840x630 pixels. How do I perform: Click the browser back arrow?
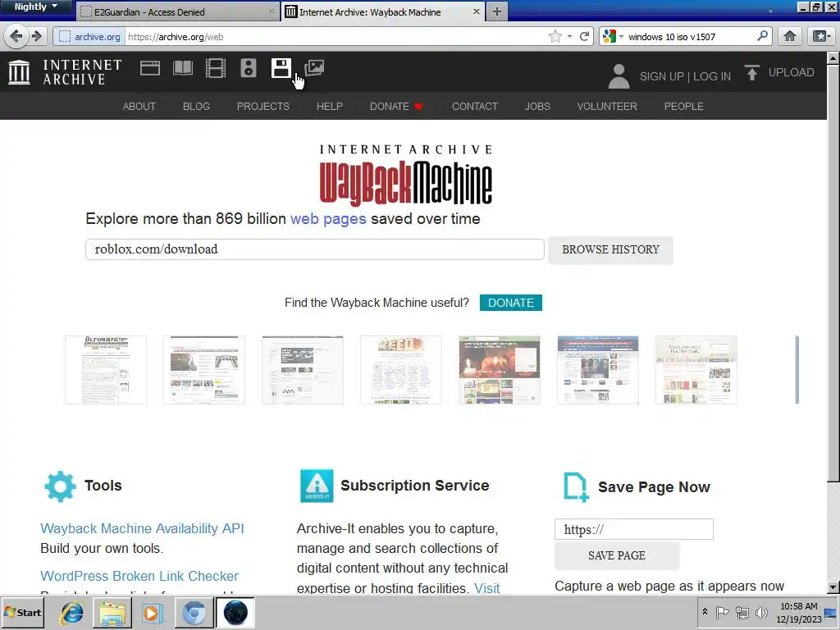[16, 36]
